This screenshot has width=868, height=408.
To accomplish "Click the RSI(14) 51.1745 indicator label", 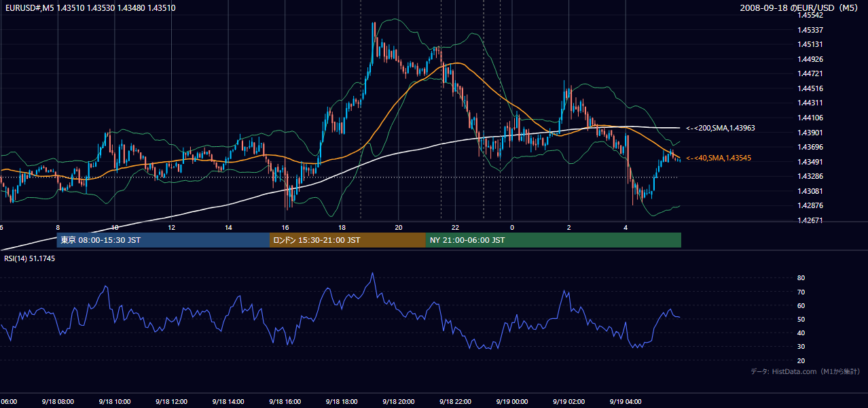I will [29, 258].
